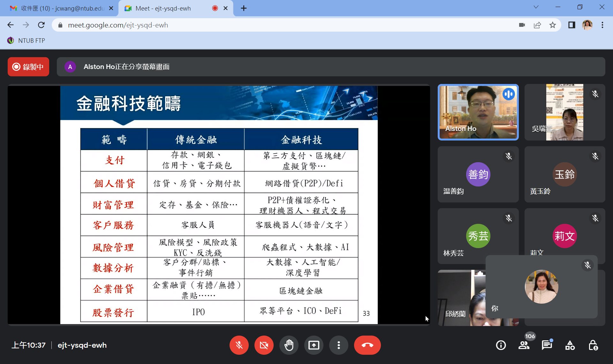Click the muted mic icon on 黃玉鈴's tile
Viewport: 613px width, 364px height.
[x=595, y=156]
